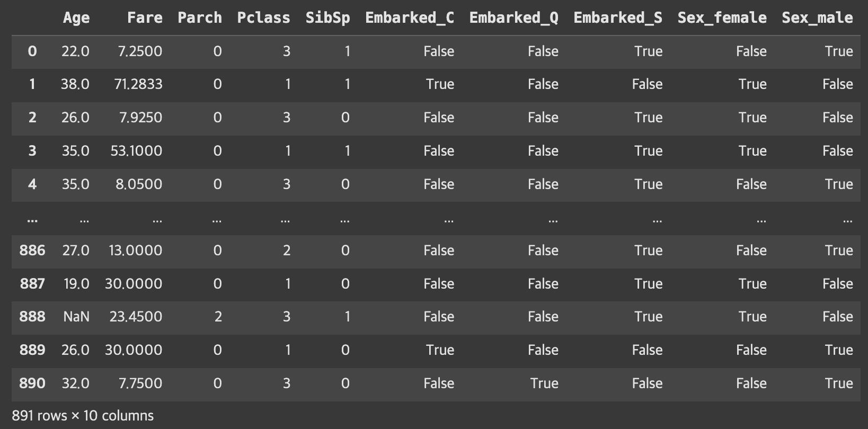Select the Embarked_S column header
Viewport: 868px width, 429px height.
(618, 18)
